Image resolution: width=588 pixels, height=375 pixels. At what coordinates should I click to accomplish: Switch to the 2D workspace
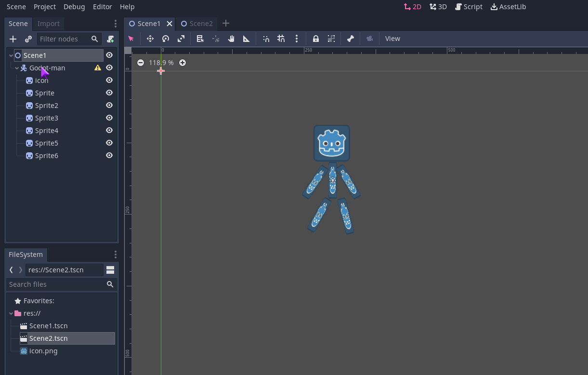click(x=413, y=7)
